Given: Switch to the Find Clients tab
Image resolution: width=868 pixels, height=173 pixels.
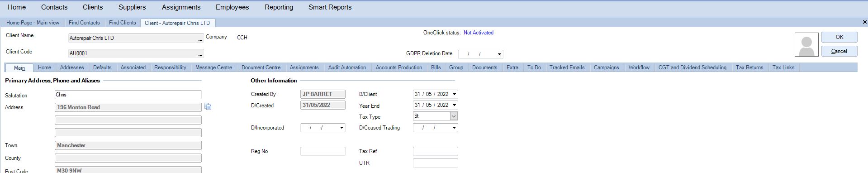Looking at the screenshot, I should pos(122,23).
